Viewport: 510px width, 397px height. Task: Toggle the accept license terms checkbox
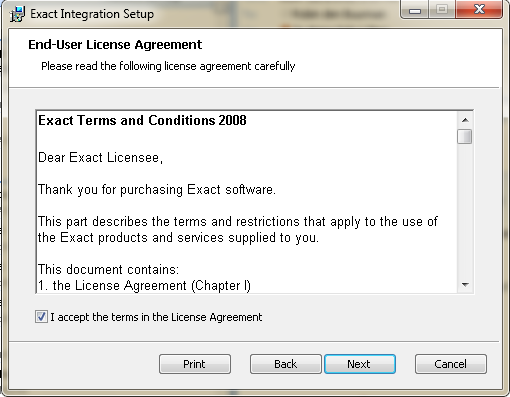(x=41, y=317)
